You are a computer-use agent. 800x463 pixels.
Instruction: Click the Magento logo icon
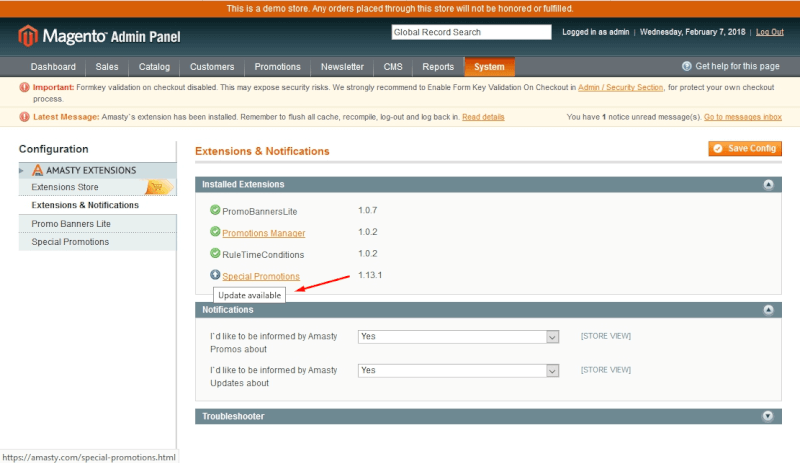pos(28,36)
